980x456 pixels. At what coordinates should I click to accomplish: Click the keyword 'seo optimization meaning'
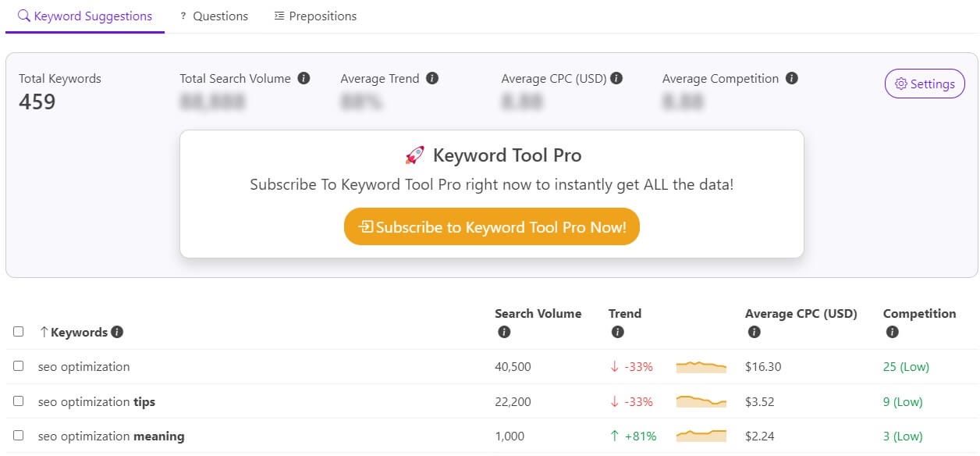click(112, 436)
